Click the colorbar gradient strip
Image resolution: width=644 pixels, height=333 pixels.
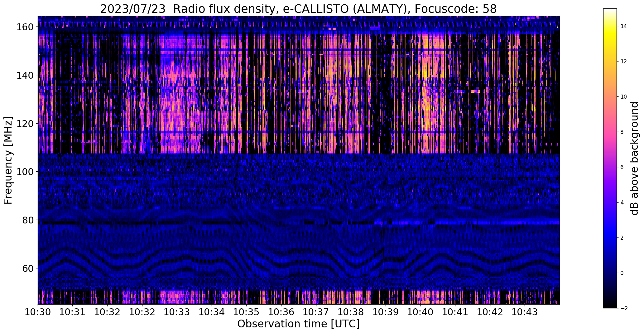pyautogui.click(x=610, y=158)
